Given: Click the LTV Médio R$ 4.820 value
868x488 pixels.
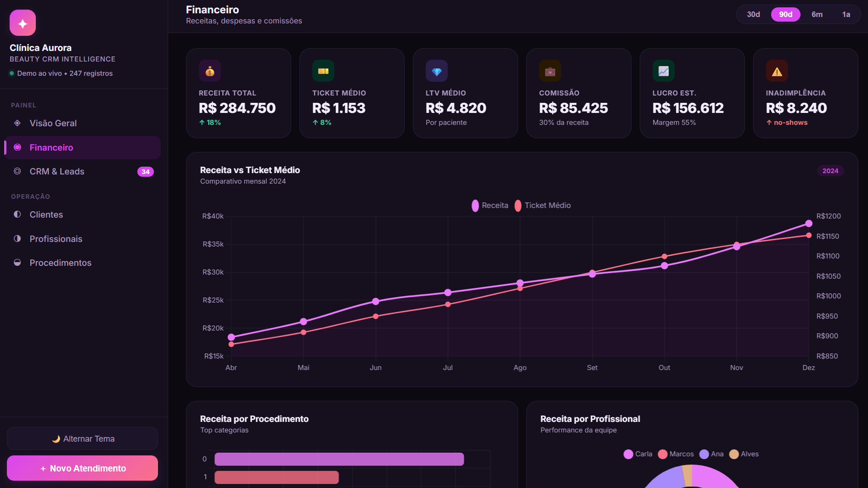Looking at the screenshot, I should point(456,108).
